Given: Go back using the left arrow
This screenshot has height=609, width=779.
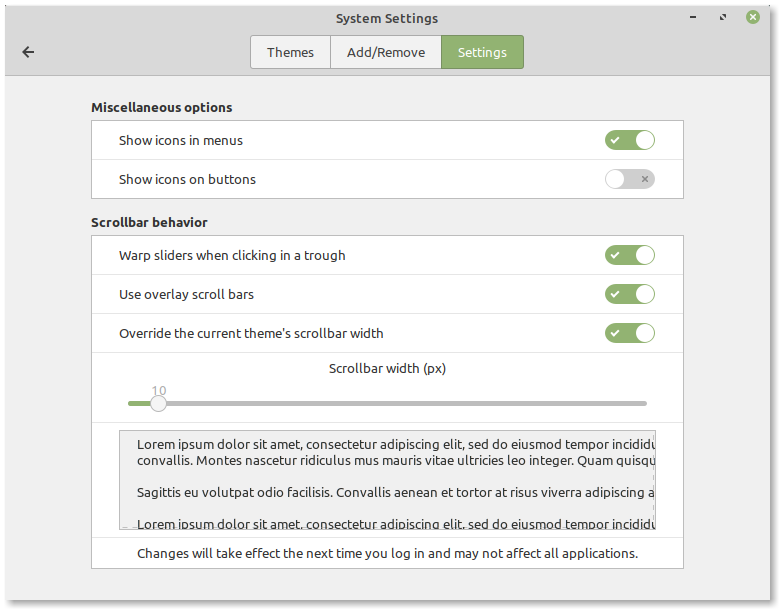Looking at the screenshot, I should click(x=28, y=52).
